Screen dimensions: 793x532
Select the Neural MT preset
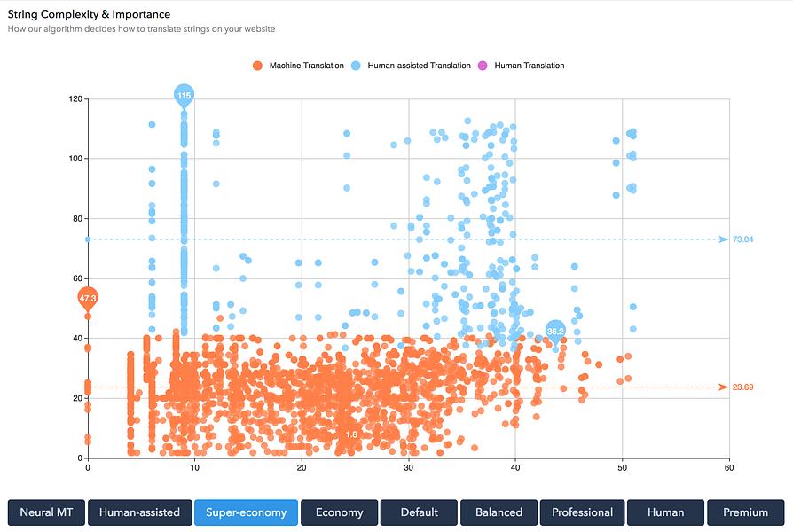click(x=46, y=512)
